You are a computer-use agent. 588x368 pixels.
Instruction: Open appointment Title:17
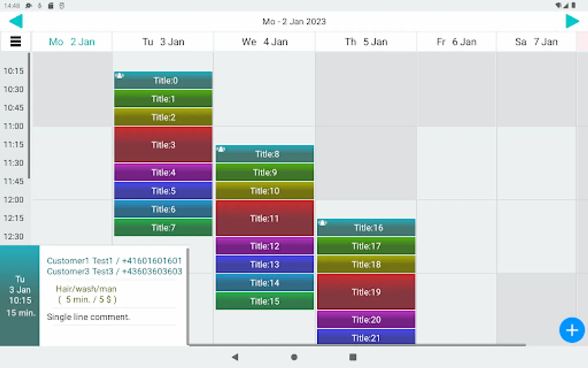(x=366, y=246)
